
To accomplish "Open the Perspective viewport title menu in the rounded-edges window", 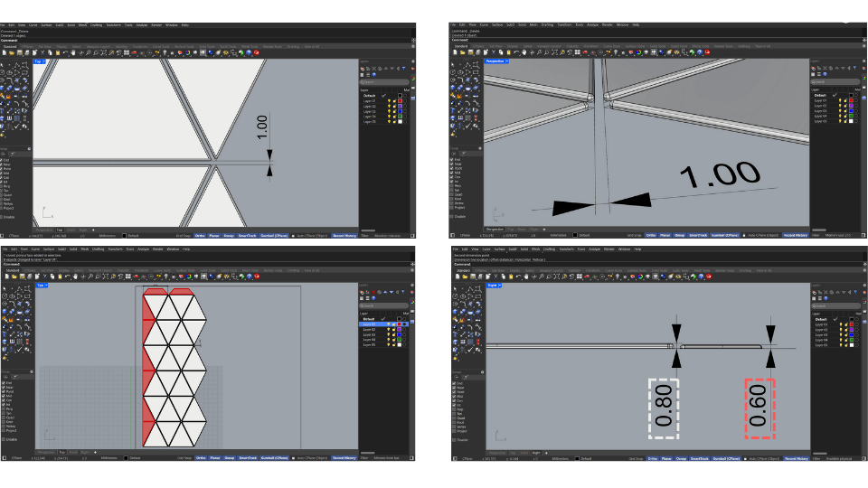I will 495,62.
